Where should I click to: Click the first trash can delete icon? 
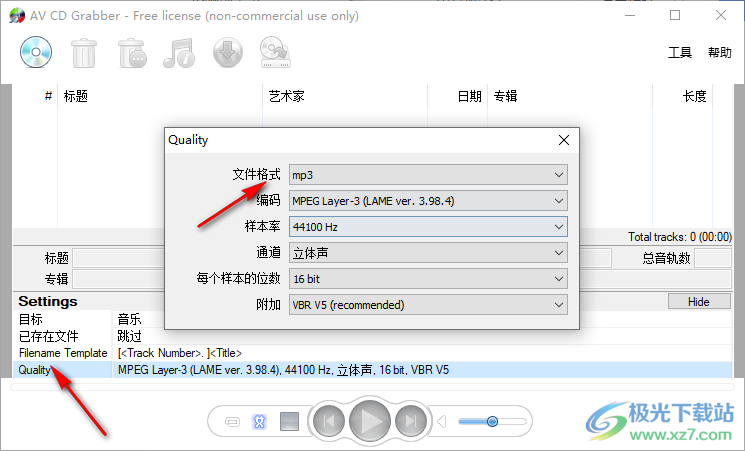point(84,52)
